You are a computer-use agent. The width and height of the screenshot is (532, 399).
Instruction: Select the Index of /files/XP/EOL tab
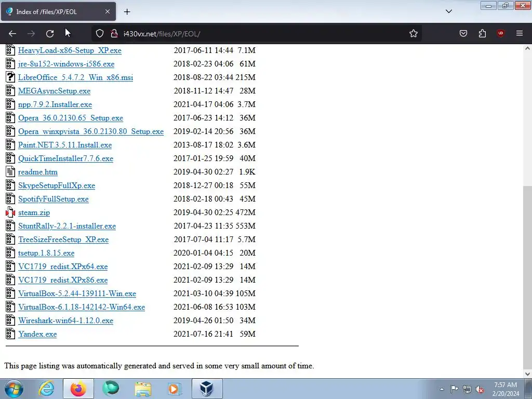tap(58, 11)
